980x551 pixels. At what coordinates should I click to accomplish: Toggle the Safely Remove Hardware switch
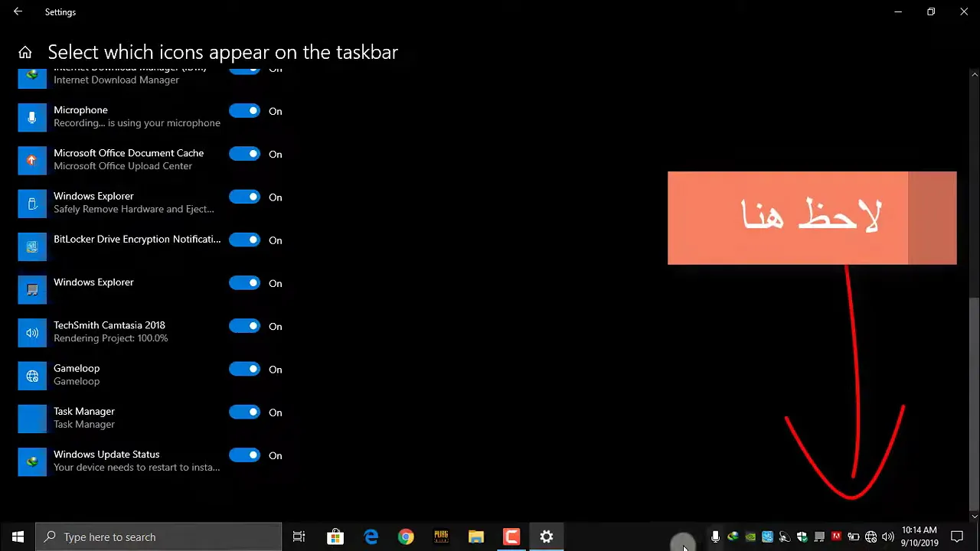244,197
